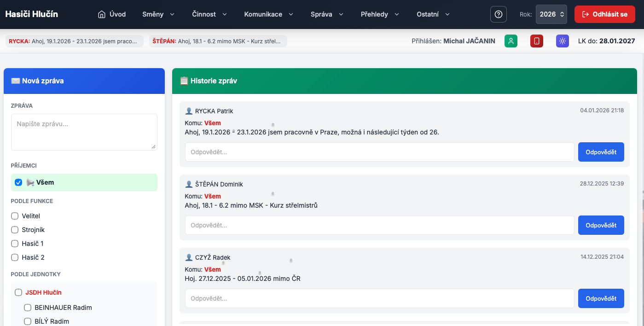Screen dimensions: 644x326
Task: Click the red mobile phone icon
Action: (536, 41)
